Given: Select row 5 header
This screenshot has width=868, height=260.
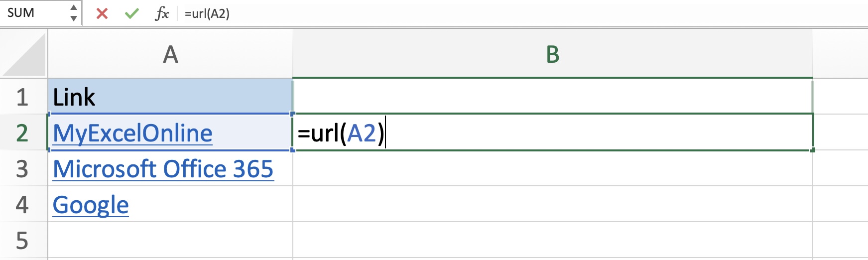Looking at the screenshot, I should (x=23, y=241).
